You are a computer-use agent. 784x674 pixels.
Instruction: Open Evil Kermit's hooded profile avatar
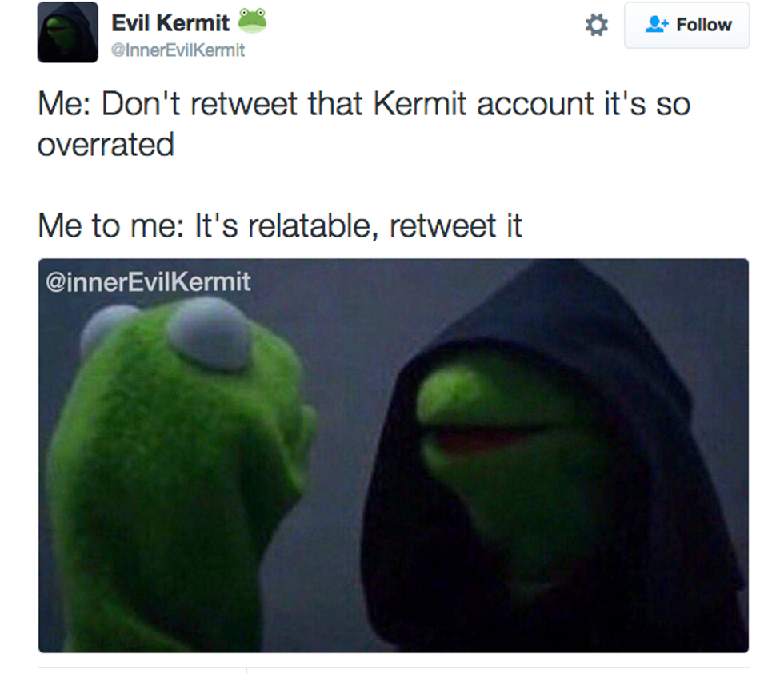tap(67, 32)
